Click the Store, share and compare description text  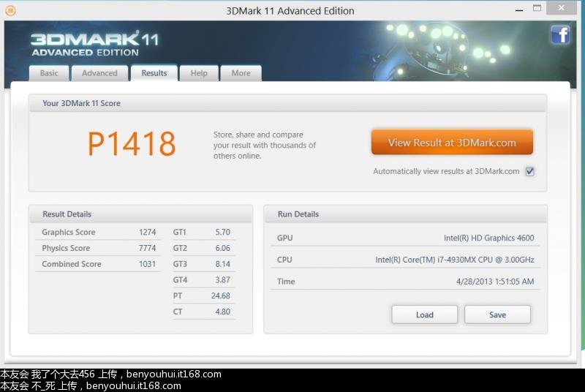point(265,145)
